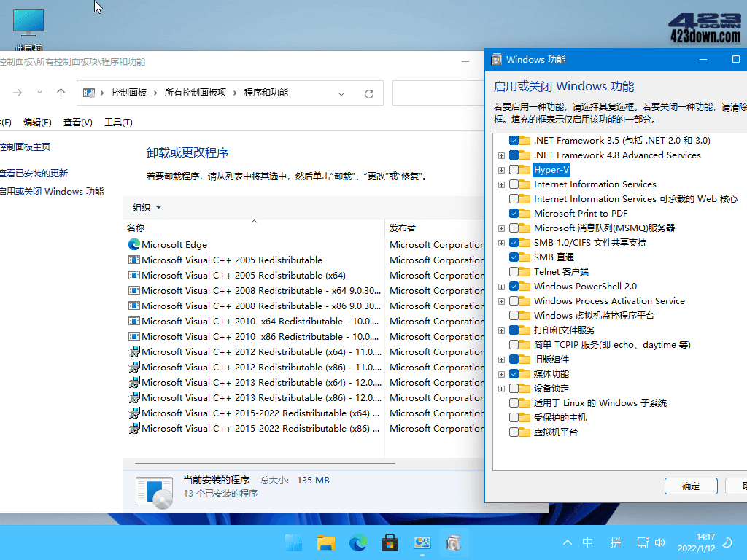Open the Organize dropdown

pyautogui.click(x=147, y=208)
